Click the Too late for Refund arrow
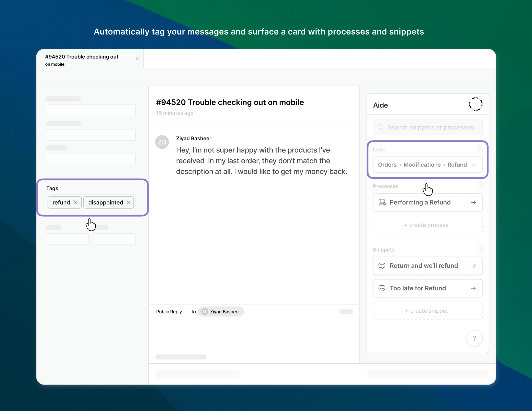 click(473, 288)
